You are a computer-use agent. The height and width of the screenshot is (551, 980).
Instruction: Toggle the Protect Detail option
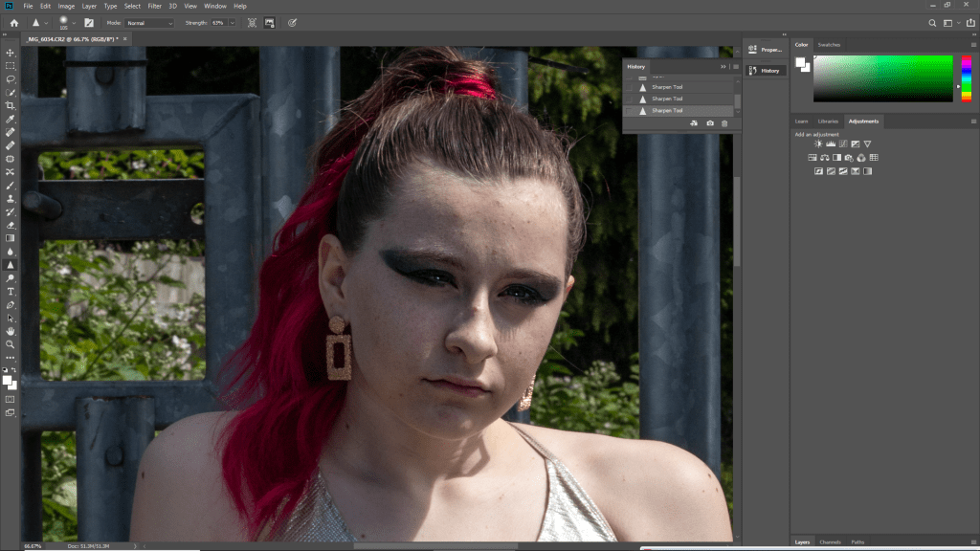271,22
